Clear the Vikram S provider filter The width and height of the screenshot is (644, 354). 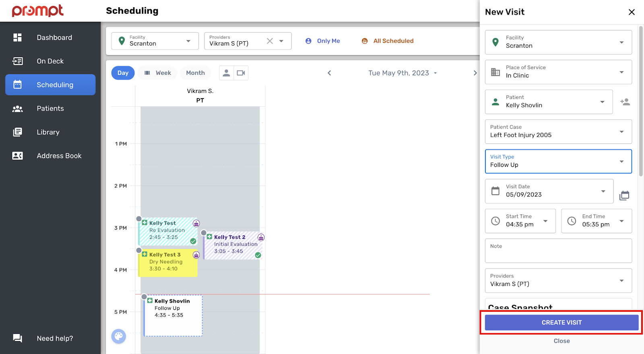[x=270, y=41]
